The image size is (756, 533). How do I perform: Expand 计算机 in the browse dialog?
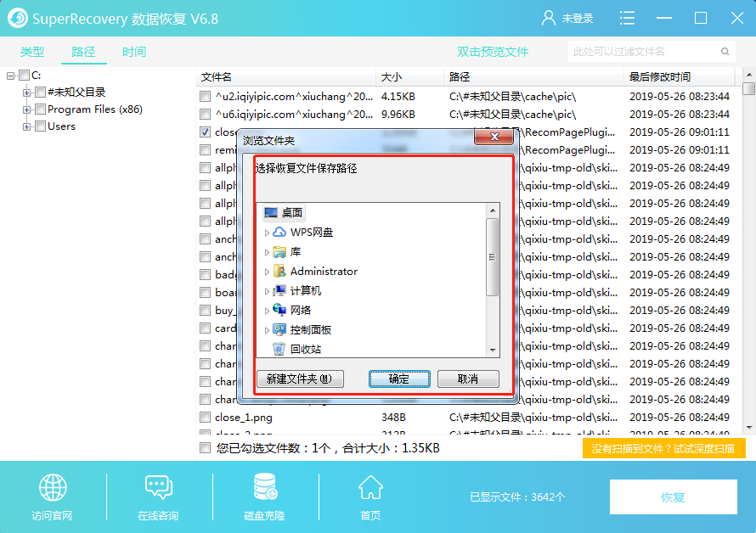[266, 292]
